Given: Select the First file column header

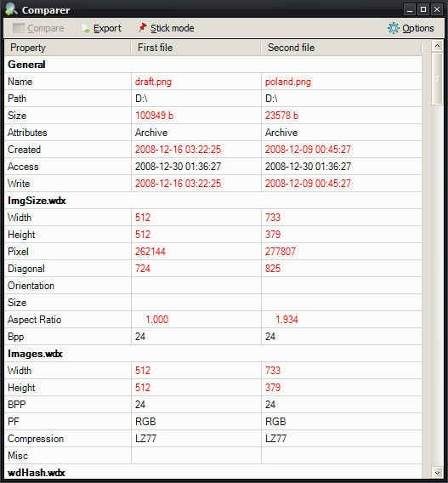Looking at the screenshot, I should [x=196, y=48].
